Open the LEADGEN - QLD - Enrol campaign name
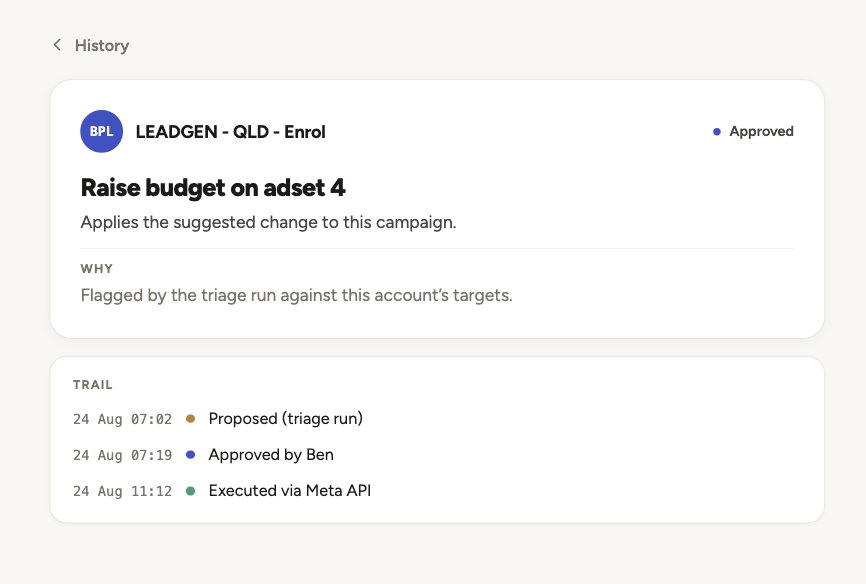 pos(230,132)
